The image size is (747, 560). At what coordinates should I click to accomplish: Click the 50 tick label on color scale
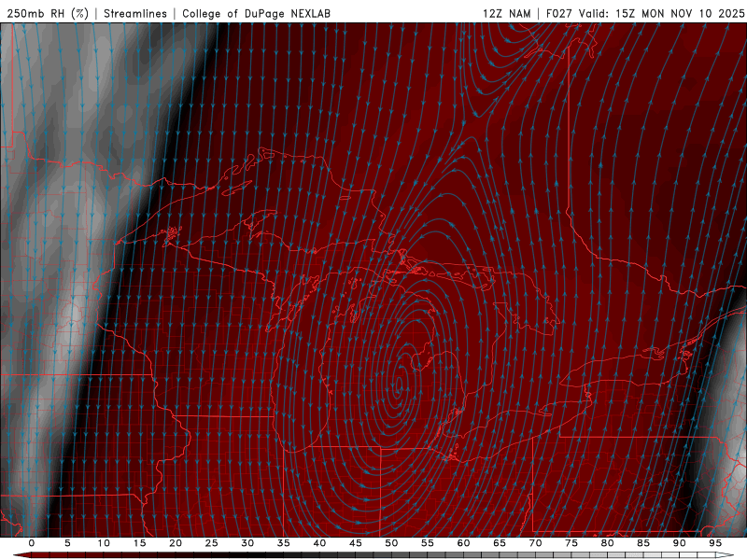point(391,543)
